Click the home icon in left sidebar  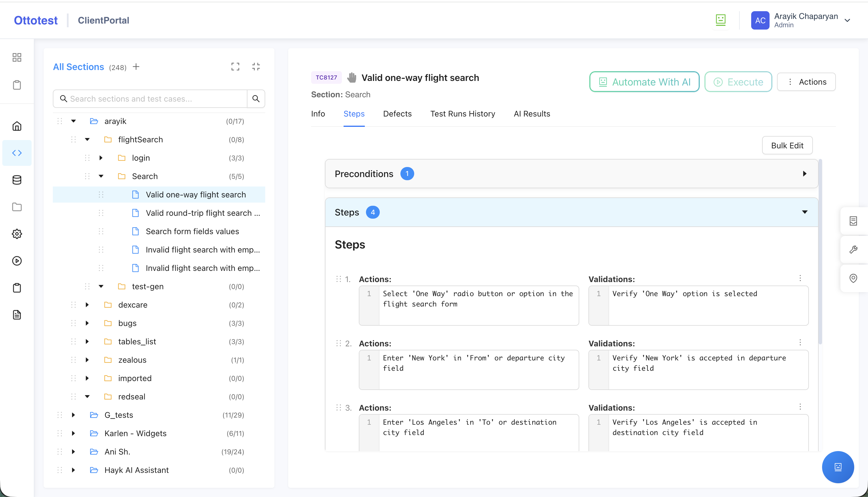coord(17,126)
